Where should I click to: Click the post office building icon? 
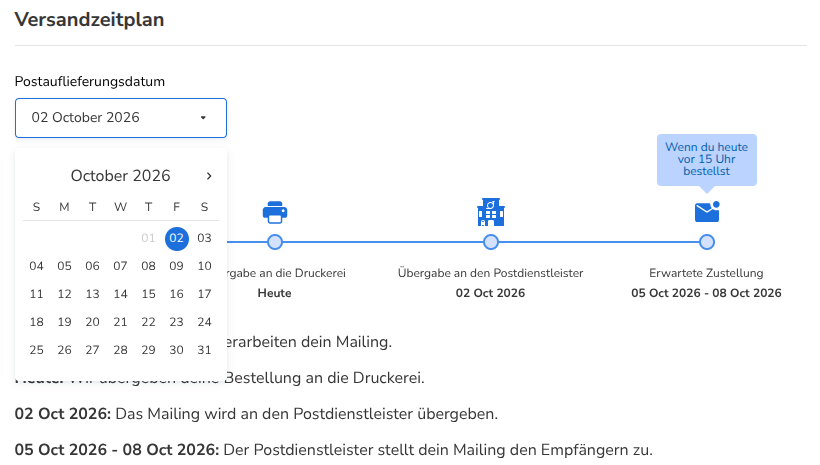coord(491,212)
